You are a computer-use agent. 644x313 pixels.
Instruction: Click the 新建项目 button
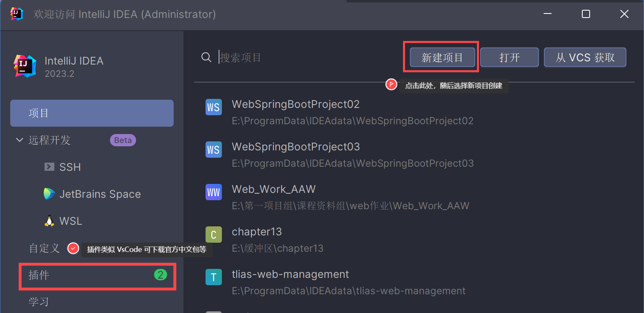[x=442, y=57]
